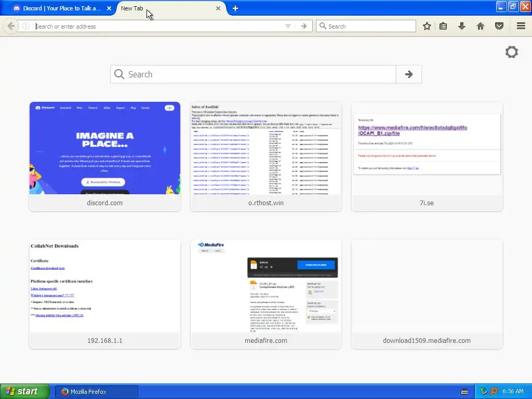
Task: Click the '7i.se' tile label
Action: coord(427,203)
